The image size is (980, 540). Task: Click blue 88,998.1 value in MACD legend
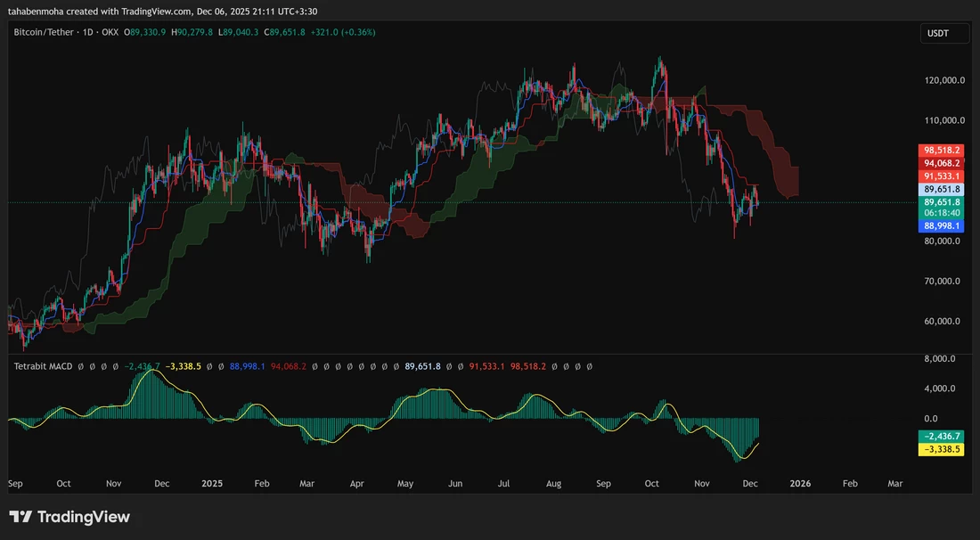pyautogui.click(x=248, y=366)
